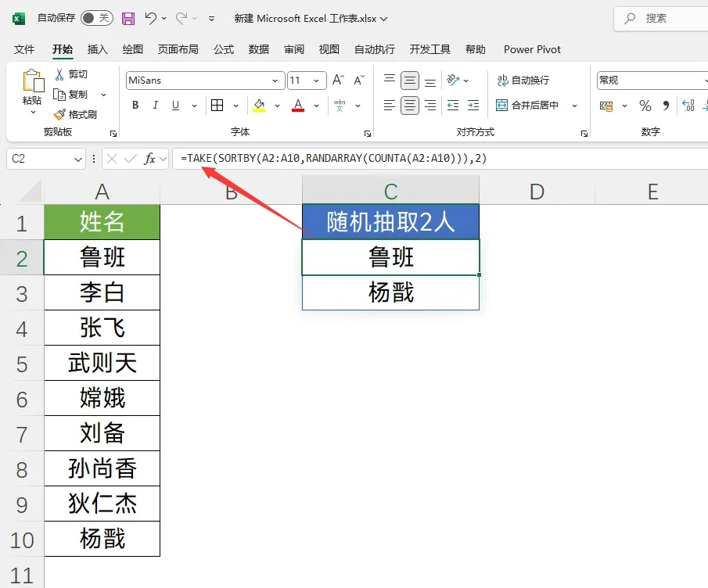
Task: Apply comma style number format
Action: click(x=666, y=106)
